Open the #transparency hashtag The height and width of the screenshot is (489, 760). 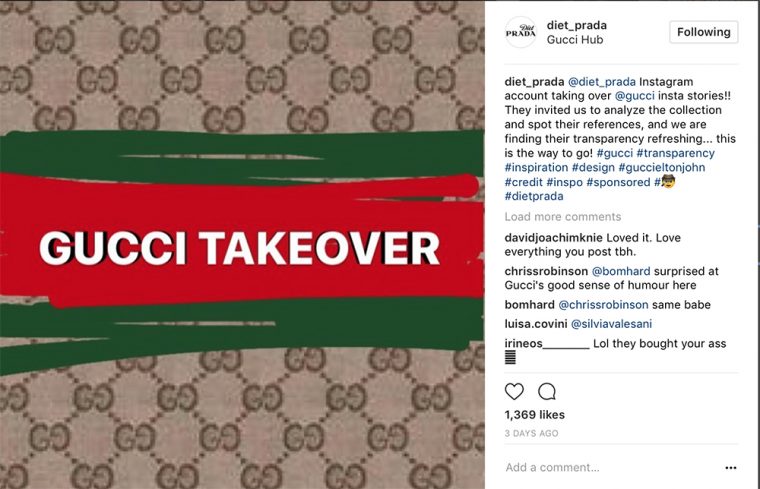pyautogui.click(x=676, y=153)
